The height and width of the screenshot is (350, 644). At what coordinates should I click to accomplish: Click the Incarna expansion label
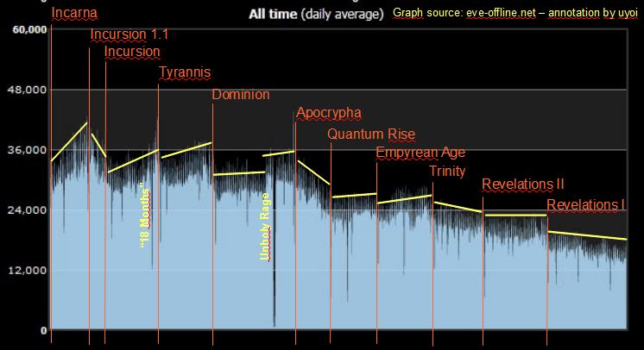[x=74, y=13]
